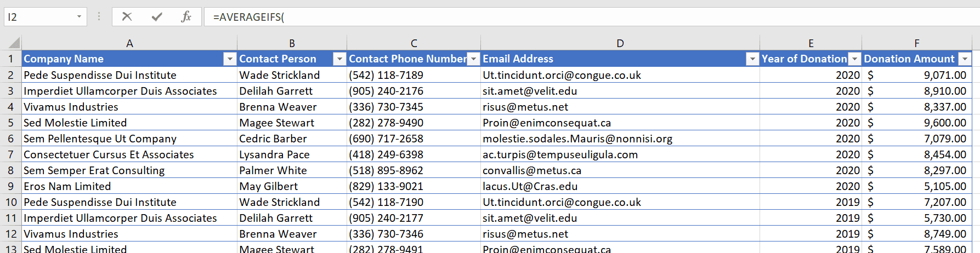
Task: Click the Enter checkmark formula button
Action: 157,16
